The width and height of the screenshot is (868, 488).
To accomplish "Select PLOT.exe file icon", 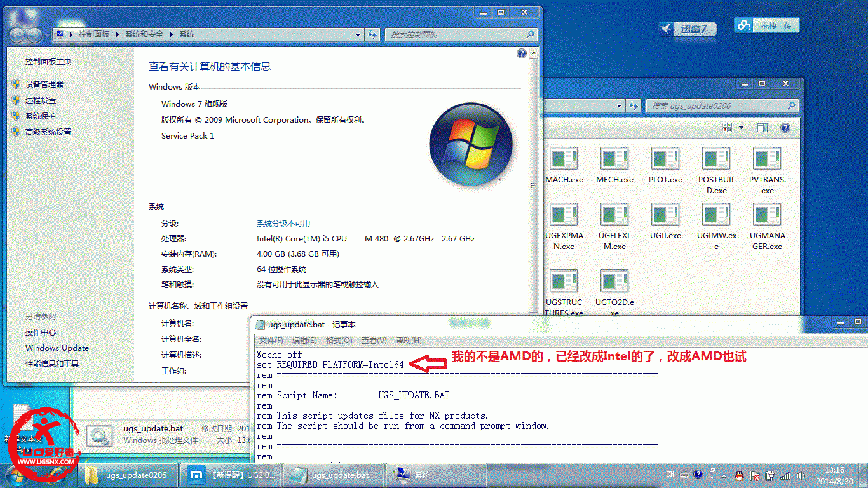I will [665, 159].
